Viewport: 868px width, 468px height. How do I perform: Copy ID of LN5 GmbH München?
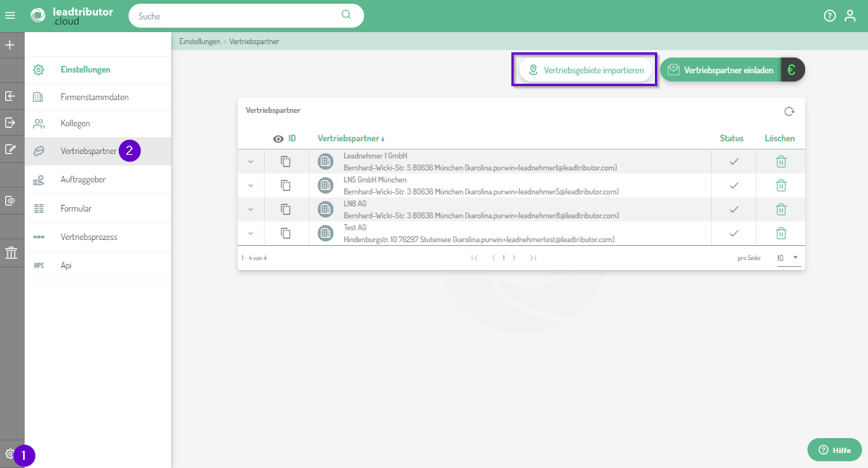click(286, 185)
